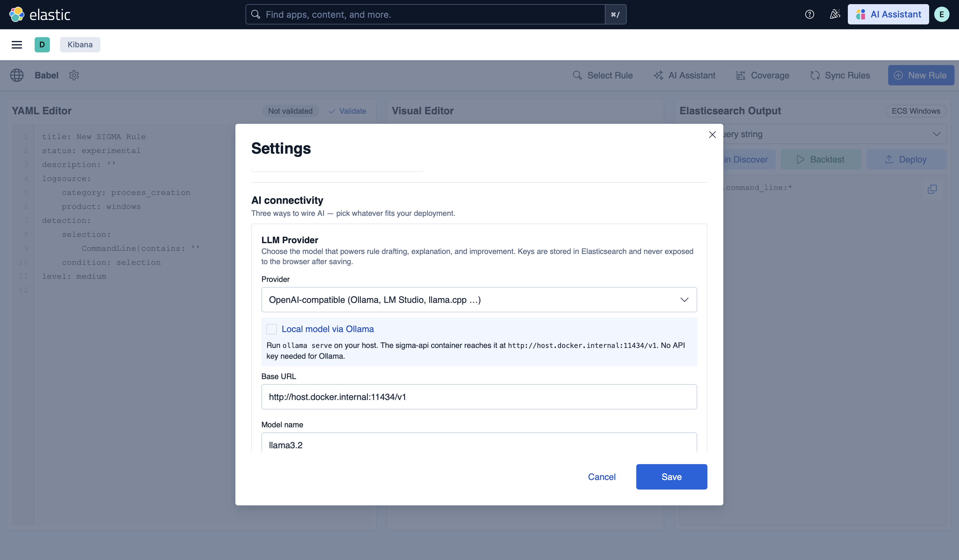Click the status: experimental line

coord(91,151)
